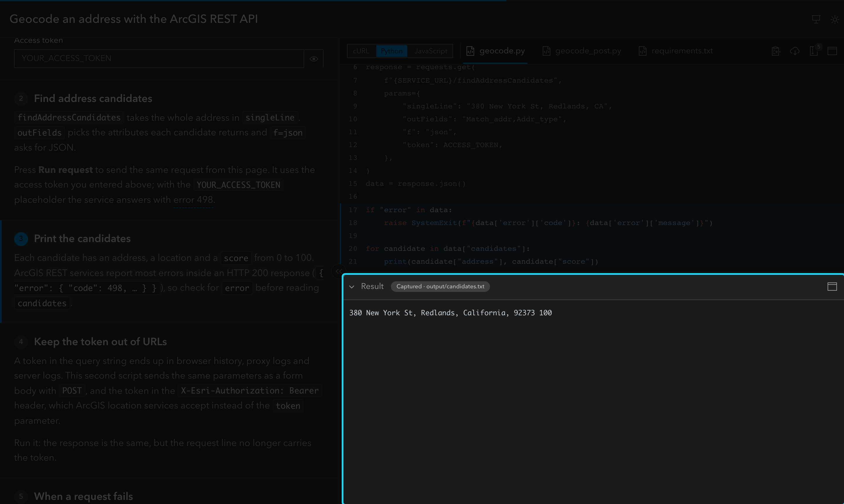Click the findAddressCandidates inline code term

click(69, 118)
